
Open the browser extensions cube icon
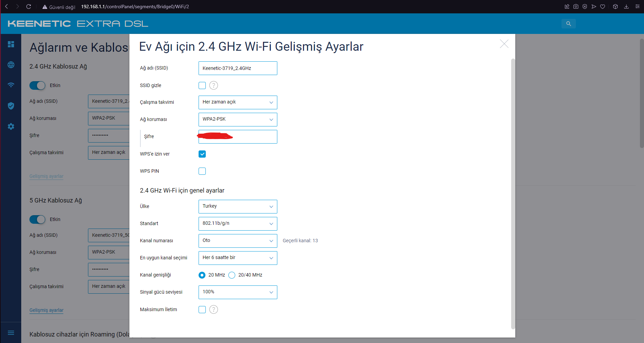(x=615, y=7)
